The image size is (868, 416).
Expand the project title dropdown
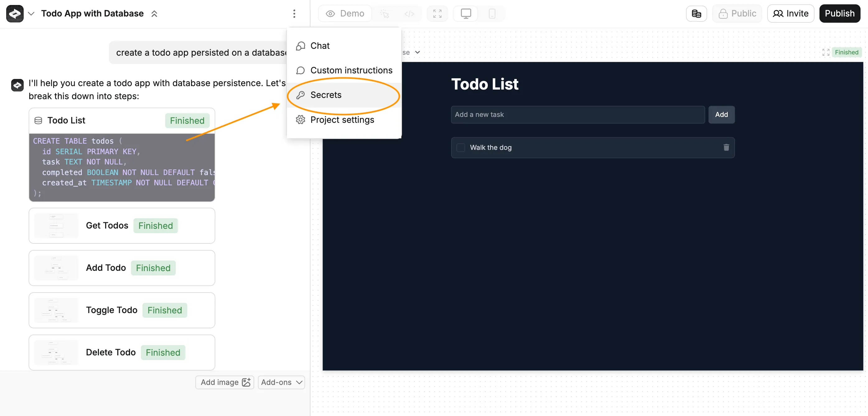tap(31, 13)
